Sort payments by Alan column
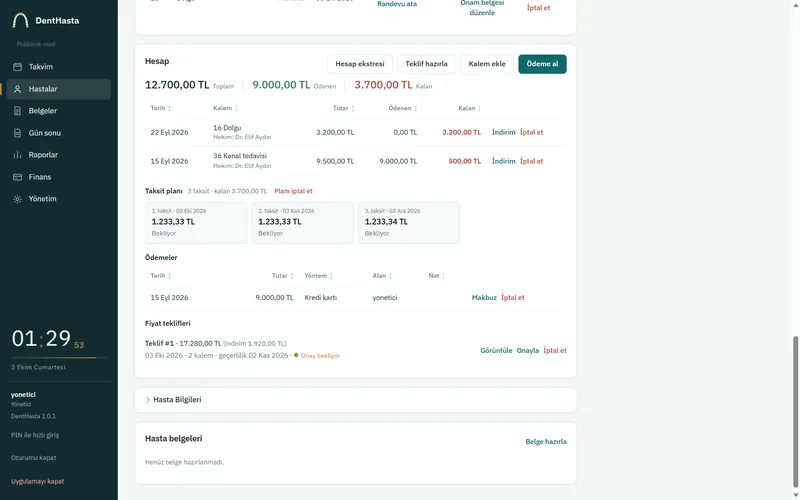The width and height of the screenshot is (800, 500). [382, 276]
